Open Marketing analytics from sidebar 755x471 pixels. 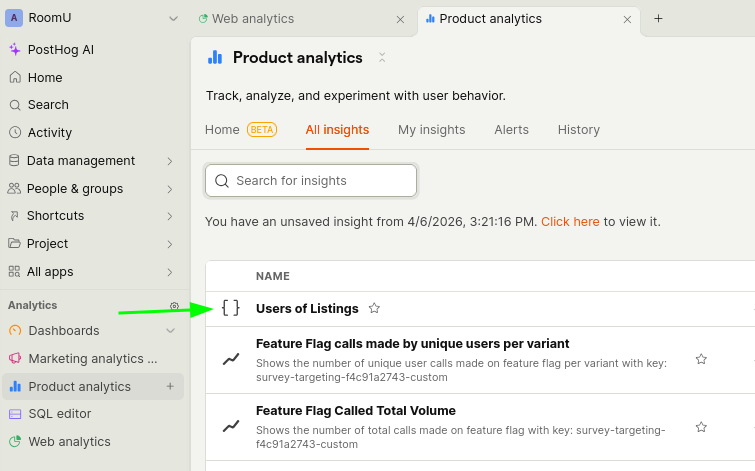[92, 358]
